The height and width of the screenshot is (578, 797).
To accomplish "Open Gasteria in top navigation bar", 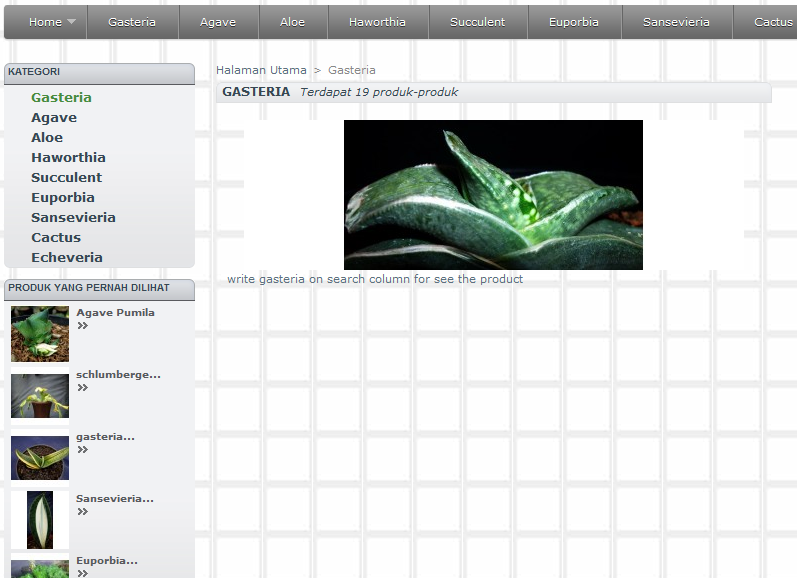I will [x=132, y=22].
